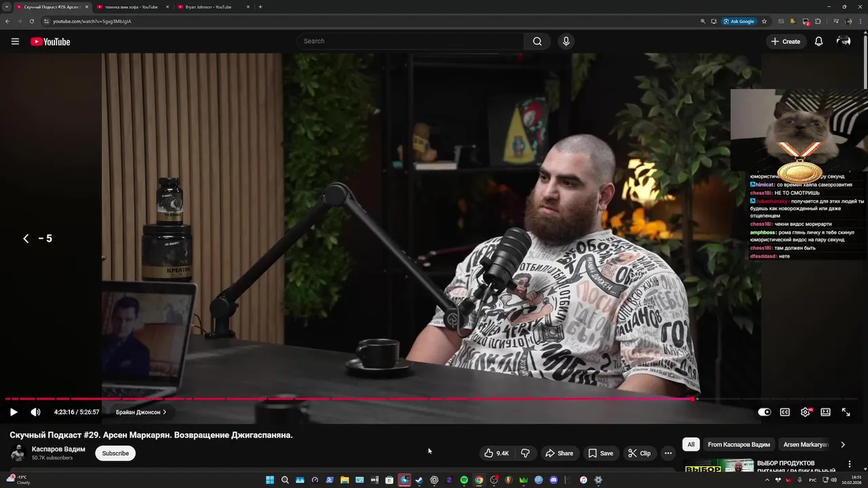Screen dimensions: 868x488
Task: Enter full screen mode
Action: [846, 412]
